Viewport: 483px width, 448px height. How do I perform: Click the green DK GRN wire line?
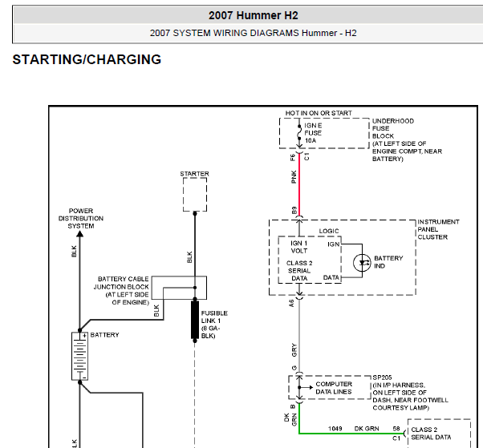coord(351,434)
